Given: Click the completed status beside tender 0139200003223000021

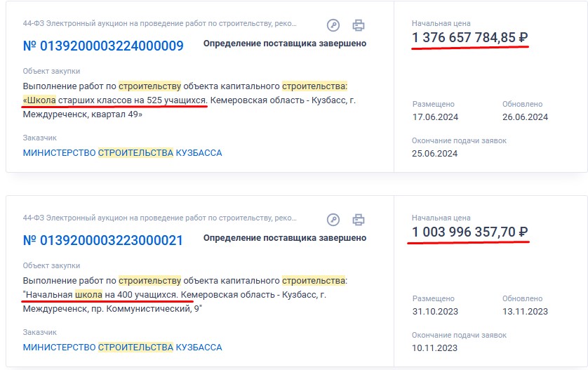Looking at the screenshot, I should [x=284, y=237].
